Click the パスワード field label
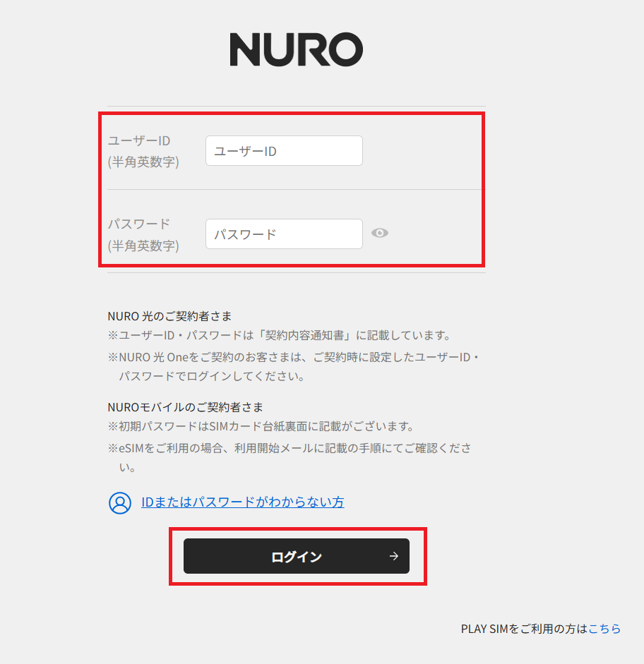This screenshot has width=644, height=664. coord(139,224)
